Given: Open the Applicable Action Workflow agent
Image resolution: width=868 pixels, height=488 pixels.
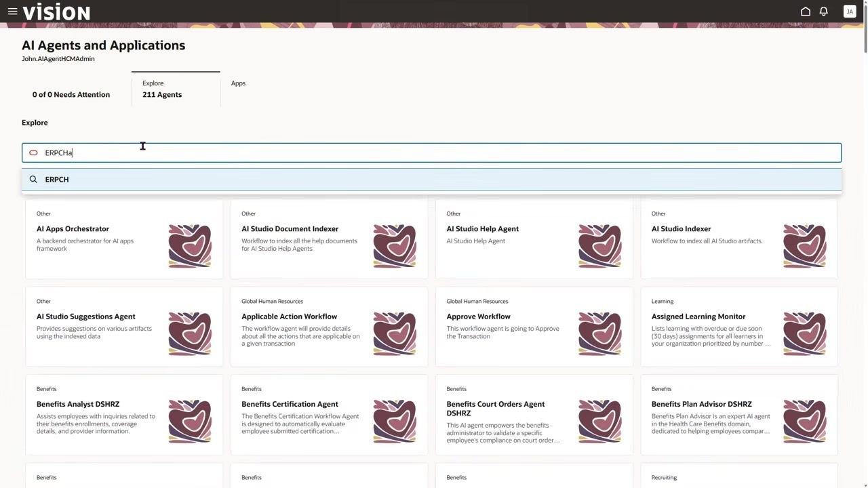Looking at the screenshot, I should click(289, 317).
